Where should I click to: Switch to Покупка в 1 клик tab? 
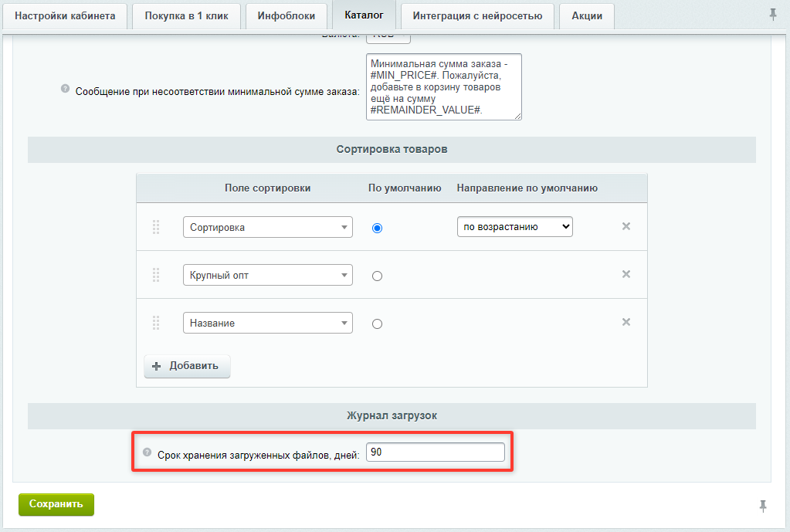pyautogui.click(x=186, y=16)
